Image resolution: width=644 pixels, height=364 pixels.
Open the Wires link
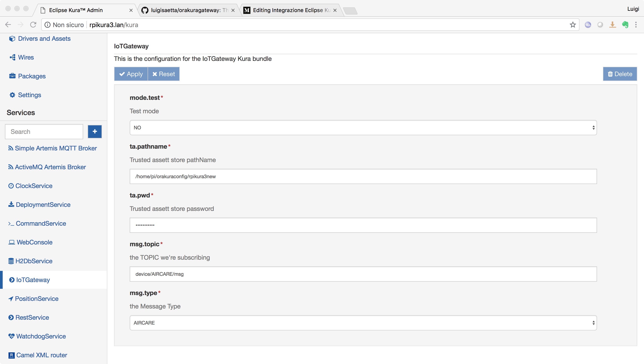[x=26, y=57]
